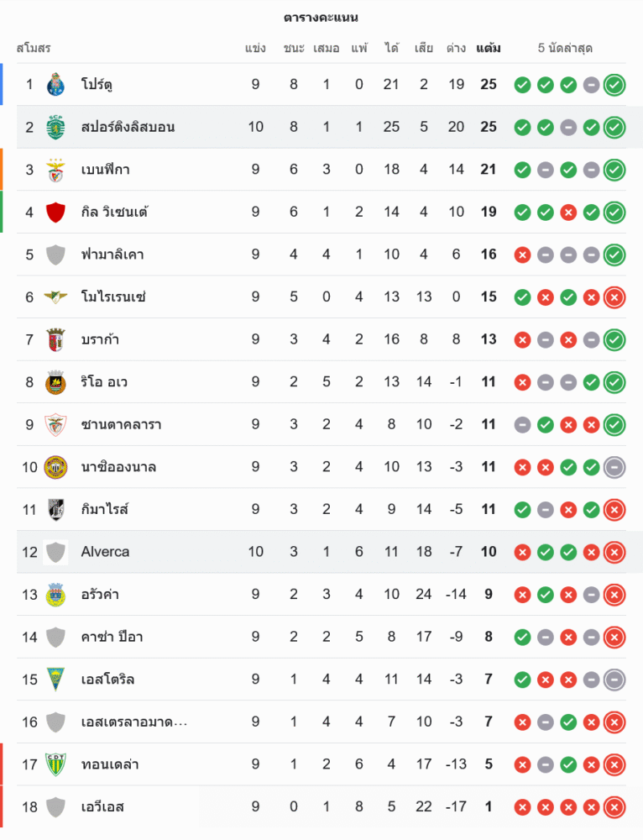The image size is (643, 840).
Task: Click the Tondela club crest icon
Action: coord(55,764)
